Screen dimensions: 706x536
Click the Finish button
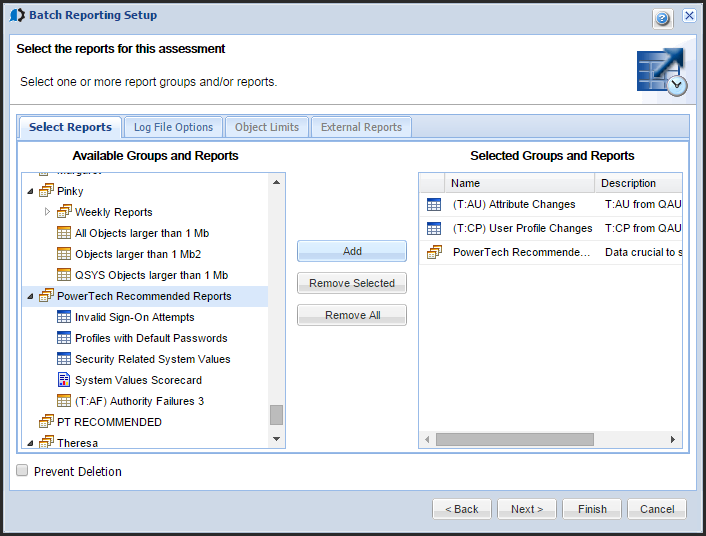coord(592,509)
